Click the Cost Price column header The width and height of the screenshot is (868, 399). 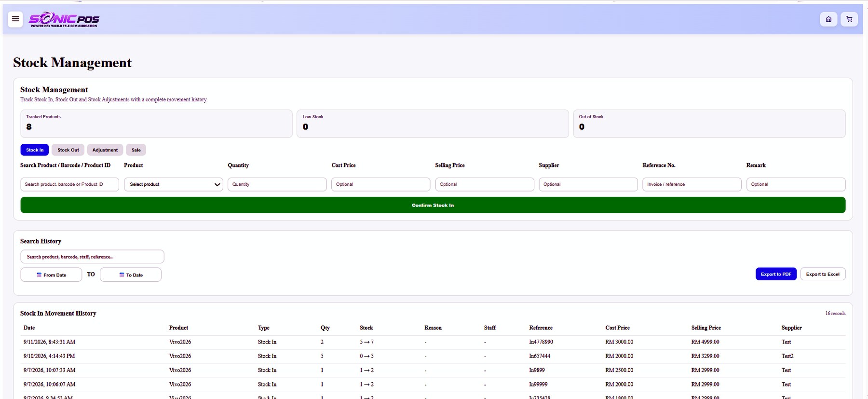click(617, 328)
